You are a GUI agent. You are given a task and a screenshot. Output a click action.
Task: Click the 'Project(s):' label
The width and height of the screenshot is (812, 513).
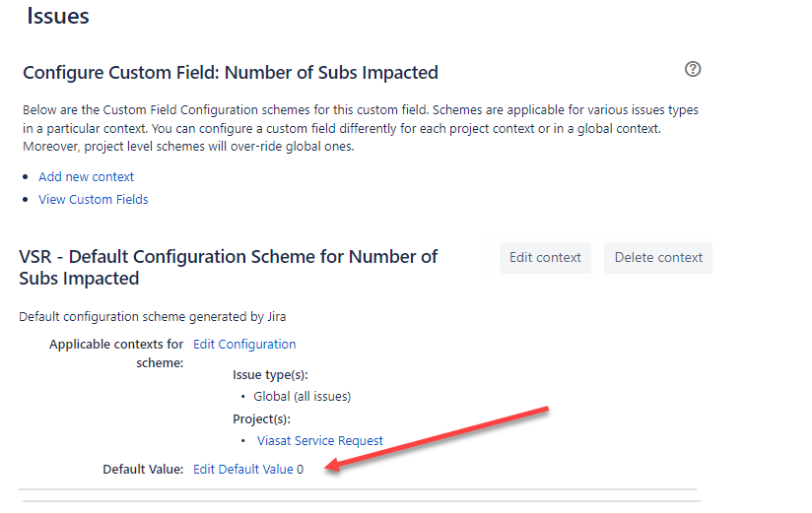[x=261, y=418]
